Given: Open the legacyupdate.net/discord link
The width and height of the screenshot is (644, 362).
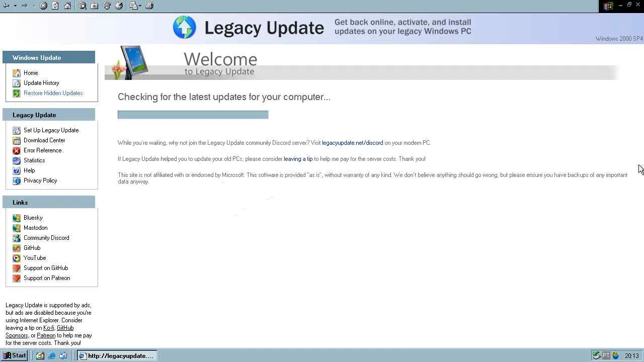Looking at the screenshot, I should (352, 143).
